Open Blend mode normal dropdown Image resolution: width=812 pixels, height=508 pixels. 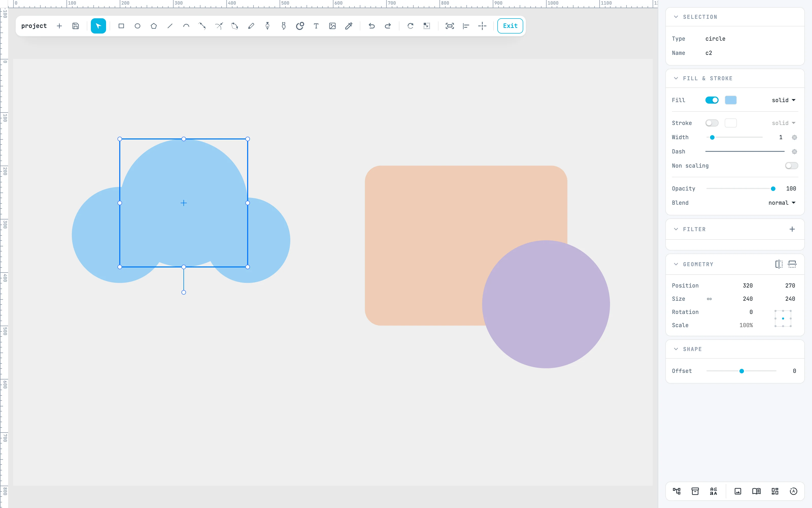(782, 203)
